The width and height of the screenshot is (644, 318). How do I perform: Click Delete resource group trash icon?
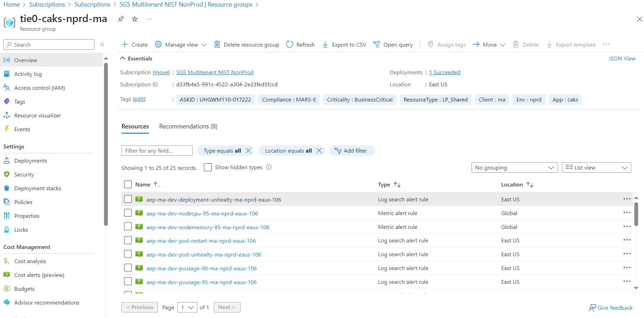[x=217, y=45]
